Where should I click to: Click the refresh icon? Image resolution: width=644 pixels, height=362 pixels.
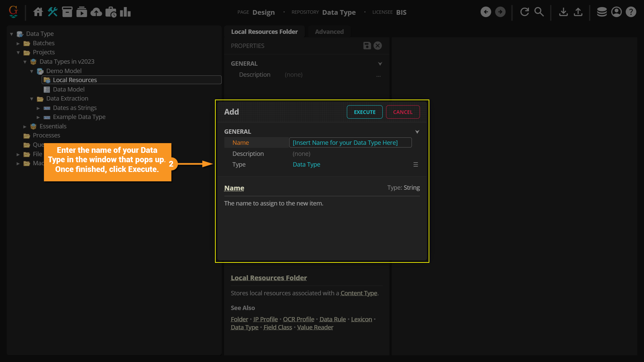[x=525, y=12]
